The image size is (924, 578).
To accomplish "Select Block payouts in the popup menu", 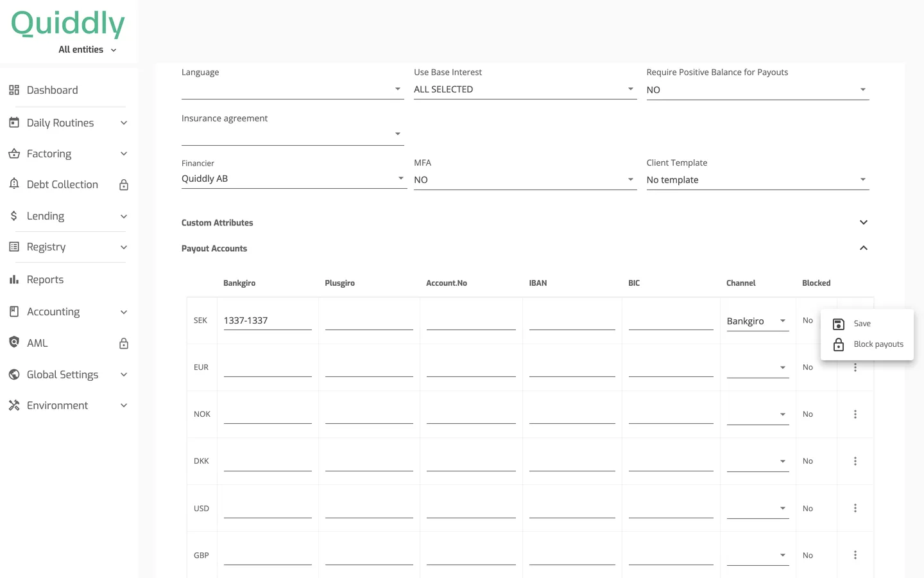I will coord(867,344).
